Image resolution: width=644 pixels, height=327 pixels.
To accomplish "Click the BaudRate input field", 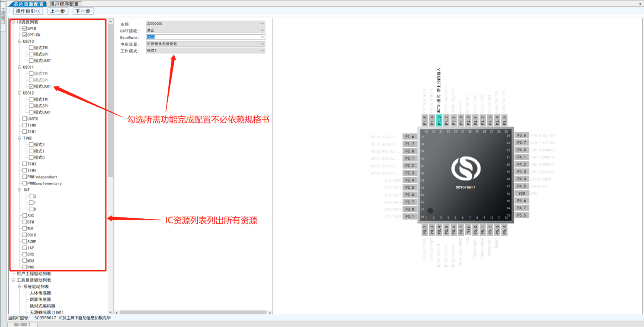I will tap(205, 37).
